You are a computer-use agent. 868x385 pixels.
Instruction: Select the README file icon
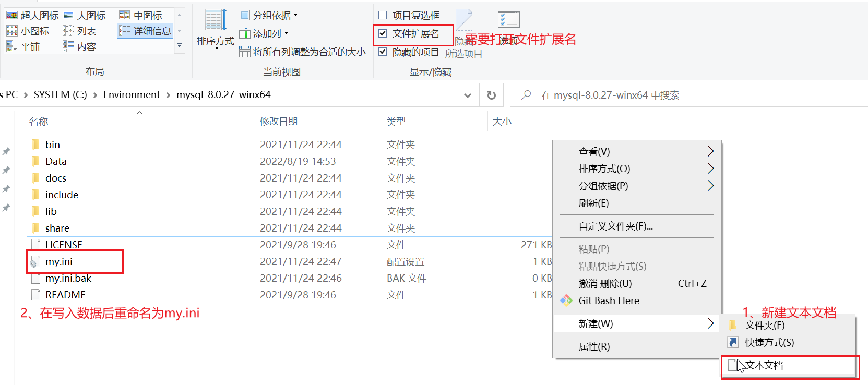point(35,295)
